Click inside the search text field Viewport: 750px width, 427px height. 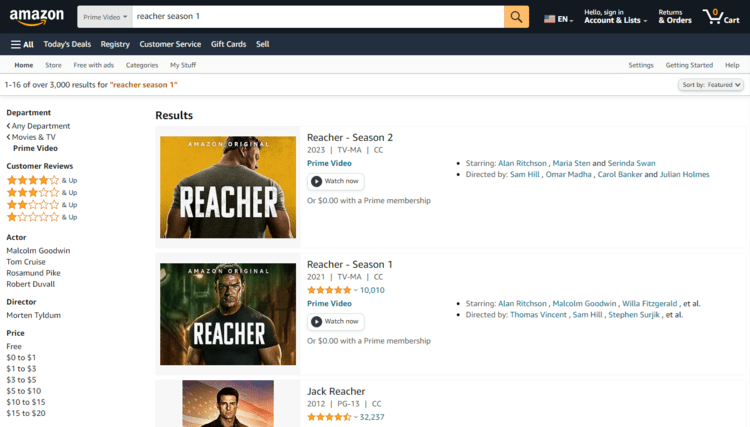(x=318, y=17)
